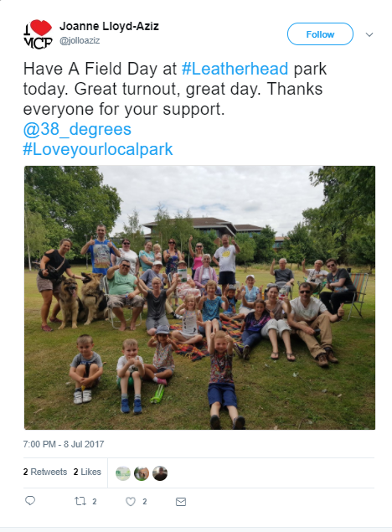Image resolution: width=392 pixels, height=532 pixels.
Task: Like the tweet with heart icon
Action: (x=131, y=502)
